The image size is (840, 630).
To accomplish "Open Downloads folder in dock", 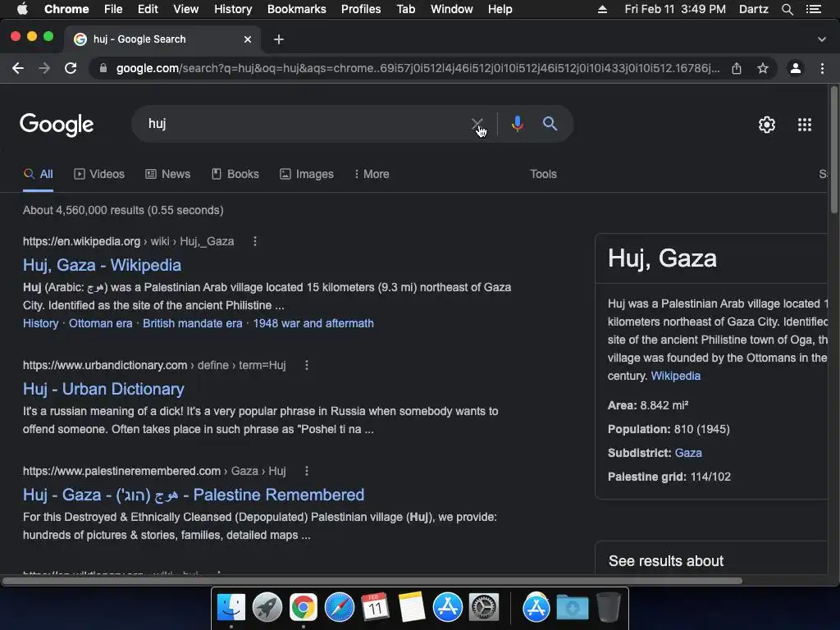I will point(572,608).
